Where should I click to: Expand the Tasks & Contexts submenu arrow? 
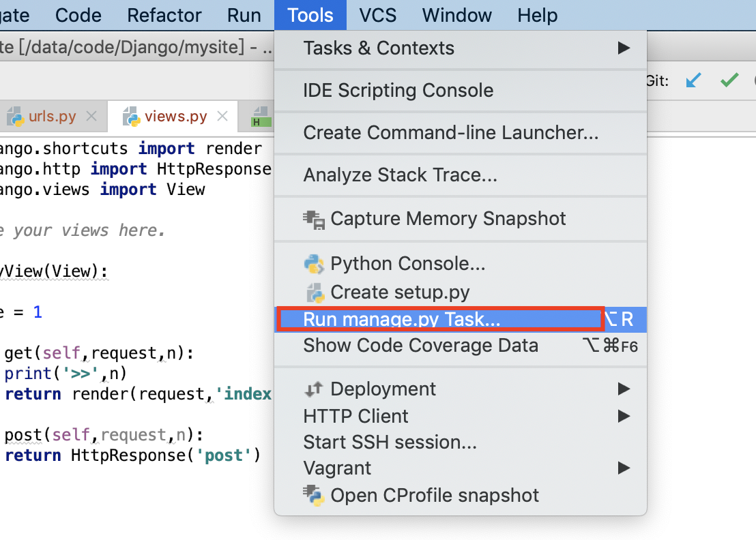tap(623, 48)
